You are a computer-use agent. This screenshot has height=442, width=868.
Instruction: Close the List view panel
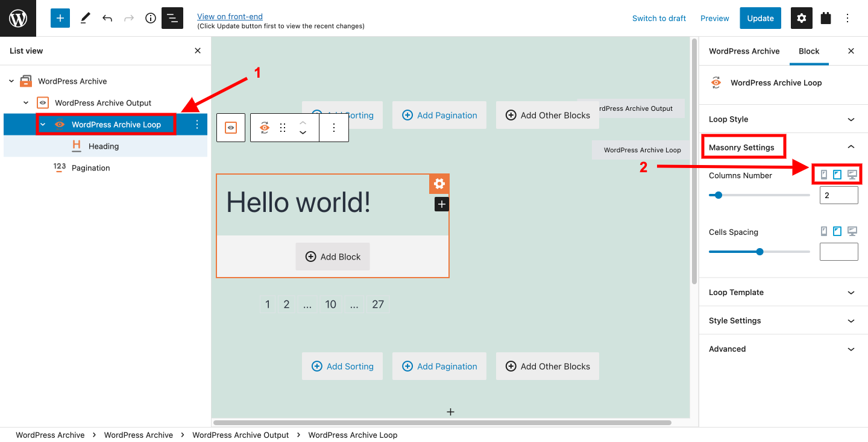coord(198,51)
